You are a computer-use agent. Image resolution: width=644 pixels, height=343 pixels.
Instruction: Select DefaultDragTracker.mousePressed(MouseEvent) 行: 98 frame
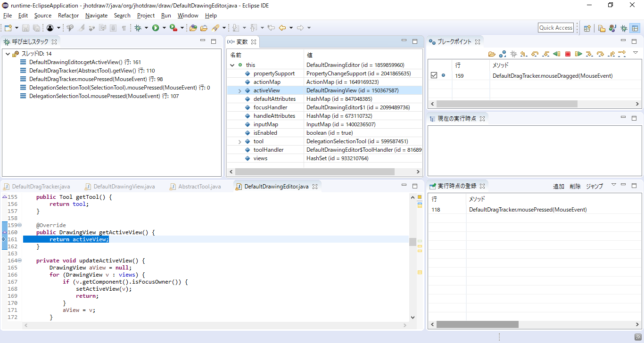tap(96, 79)
